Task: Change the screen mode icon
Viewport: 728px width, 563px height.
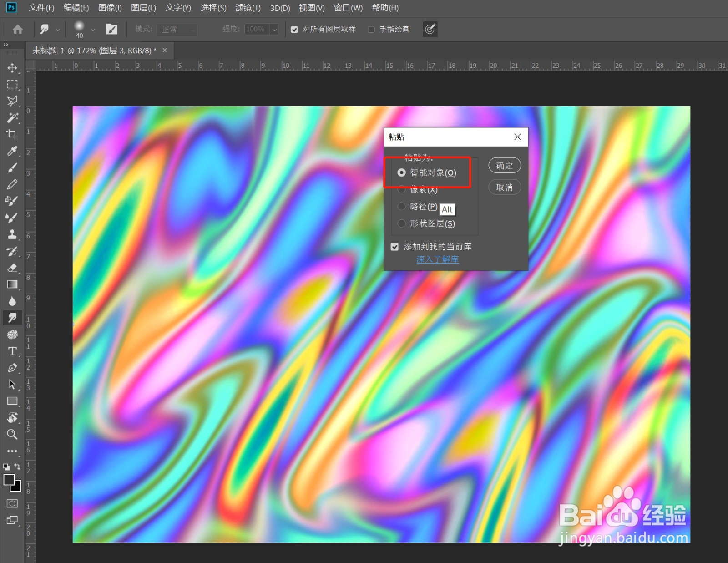Action: point(12,520)
